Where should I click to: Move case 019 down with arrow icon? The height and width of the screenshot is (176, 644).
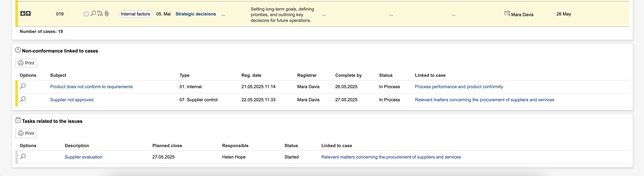click(x=22, y=13)
